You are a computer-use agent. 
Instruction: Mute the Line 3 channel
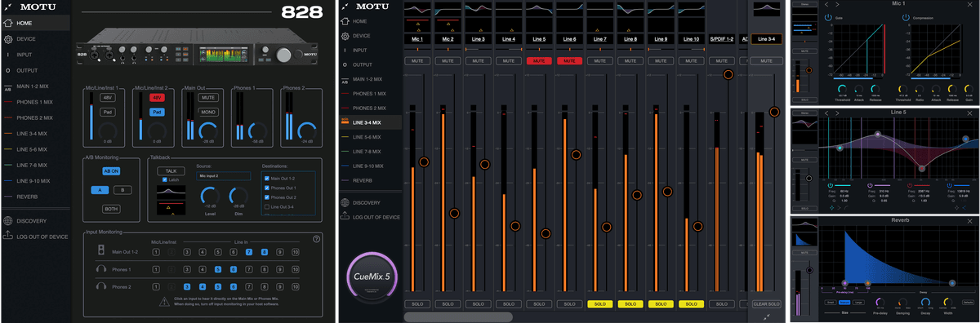click(x=478, y=61)
